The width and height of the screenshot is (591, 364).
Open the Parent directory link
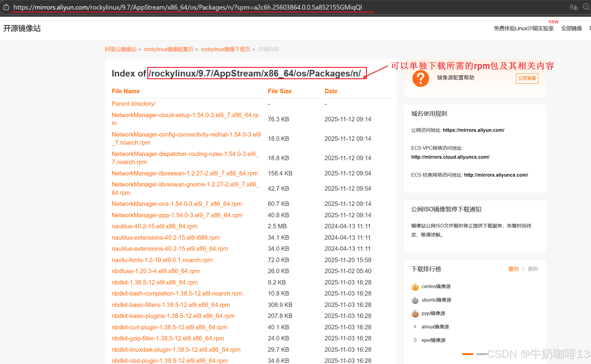(134, 104)
